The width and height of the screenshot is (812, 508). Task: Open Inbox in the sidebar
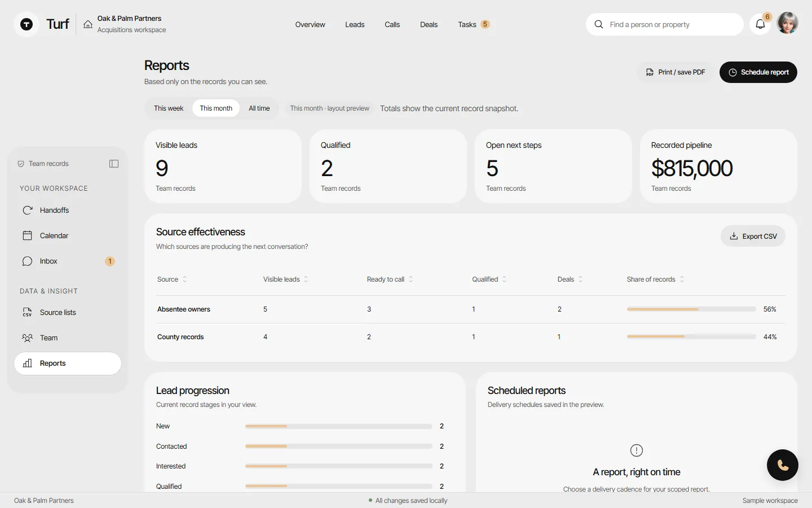click(68, 261)
